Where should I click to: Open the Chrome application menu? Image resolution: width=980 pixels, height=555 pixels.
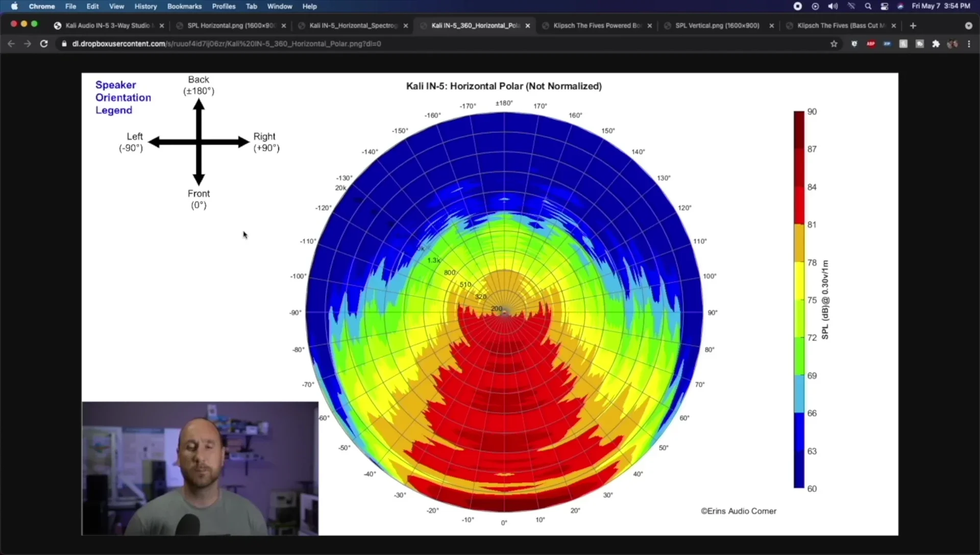(x=42, y=6)
